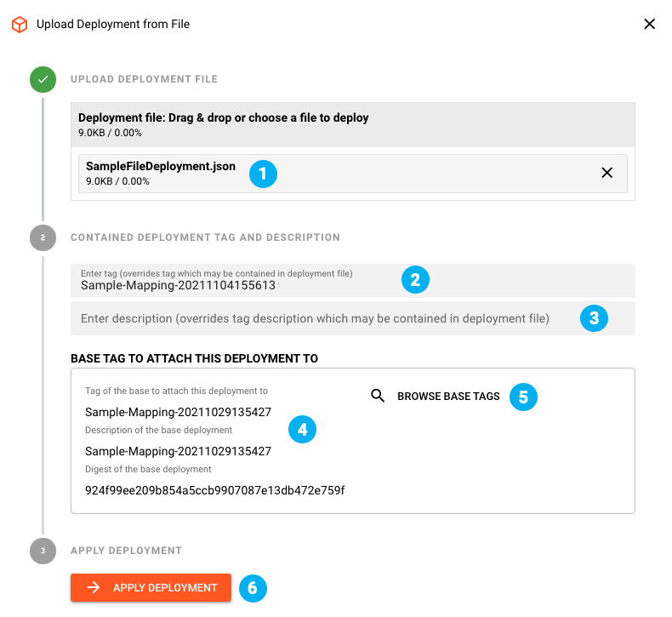The image size is (672, 617).
Task: Click the search magnifier icon
Action: coord(379,396)
